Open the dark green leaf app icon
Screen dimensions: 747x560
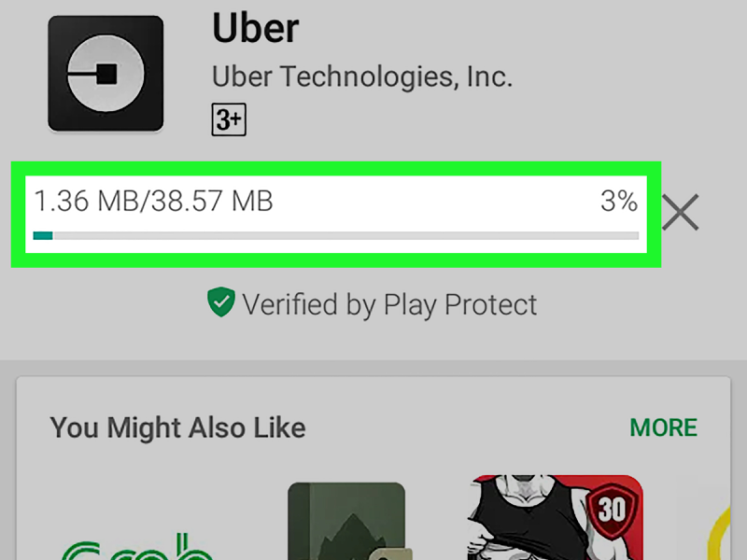(345, 523)
